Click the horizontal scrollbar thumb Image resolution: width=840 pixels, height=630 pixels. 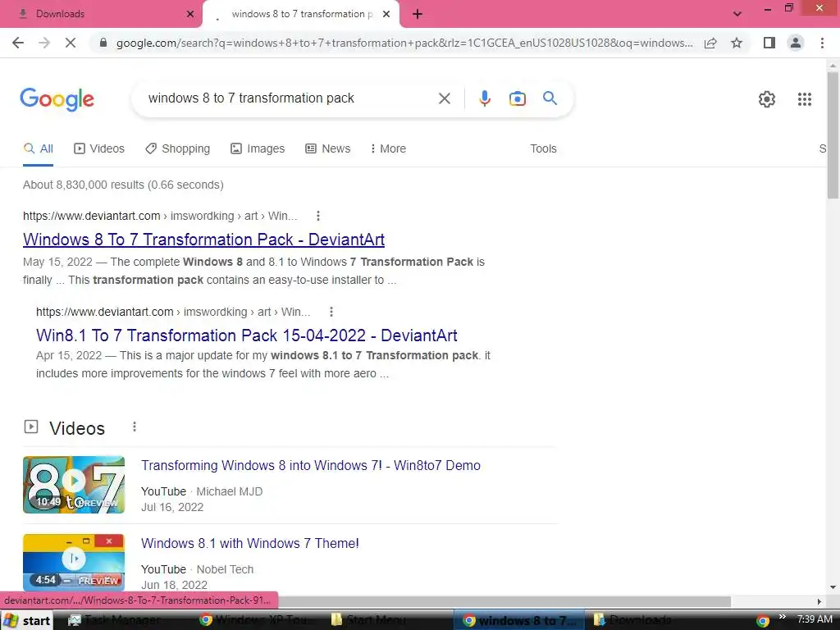coord(504,601)
